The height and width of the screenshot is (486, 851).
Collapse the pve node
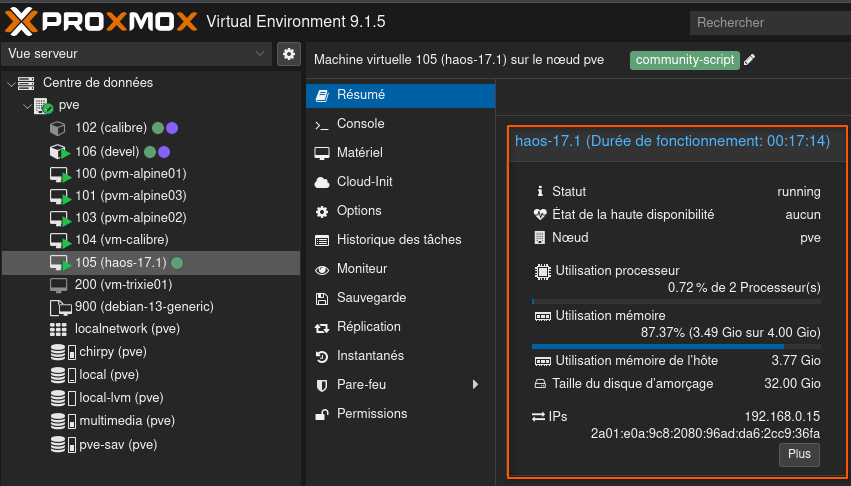click(x=26, y=105)
